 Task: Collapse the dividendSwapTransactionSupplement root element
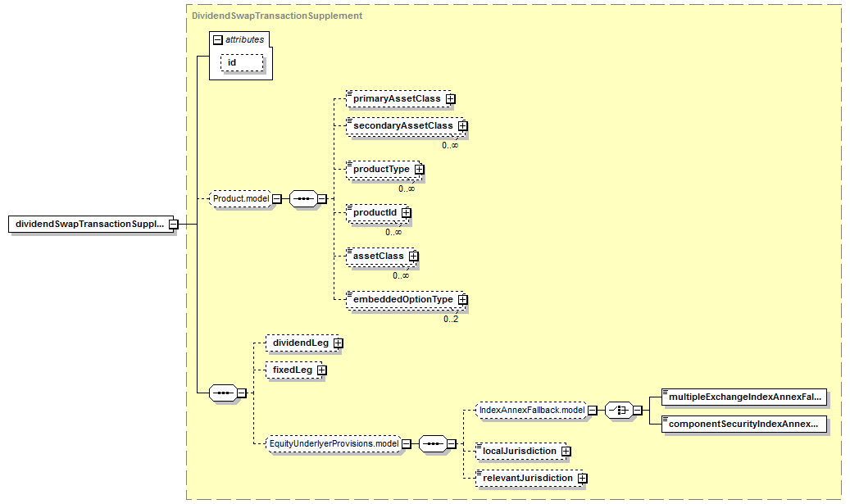pos(174,225)
